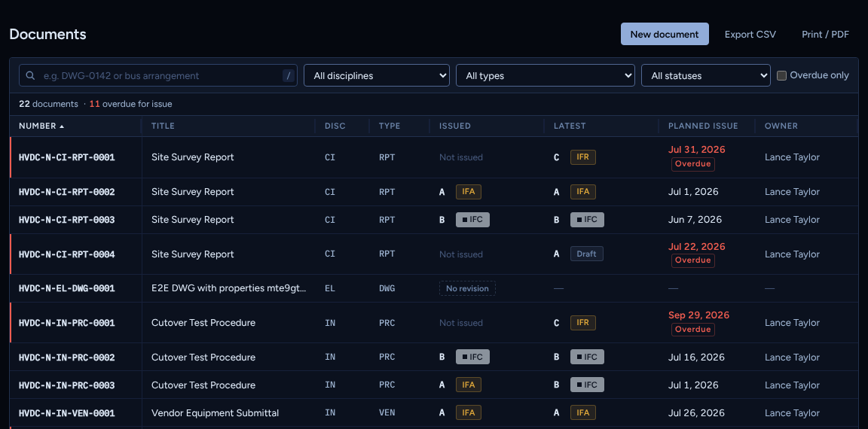Sort by the TYPE column header
The height and width of the screenshot is (429, 868).
[x=389, y=126]
